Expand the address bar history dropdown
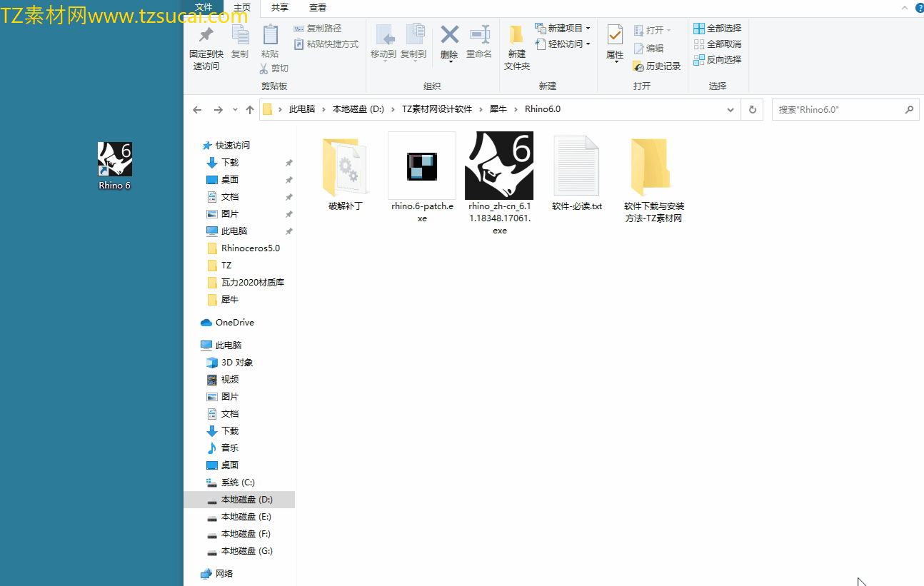The height and width of the screenshot is (586, 924). click(x=730, y=110)
